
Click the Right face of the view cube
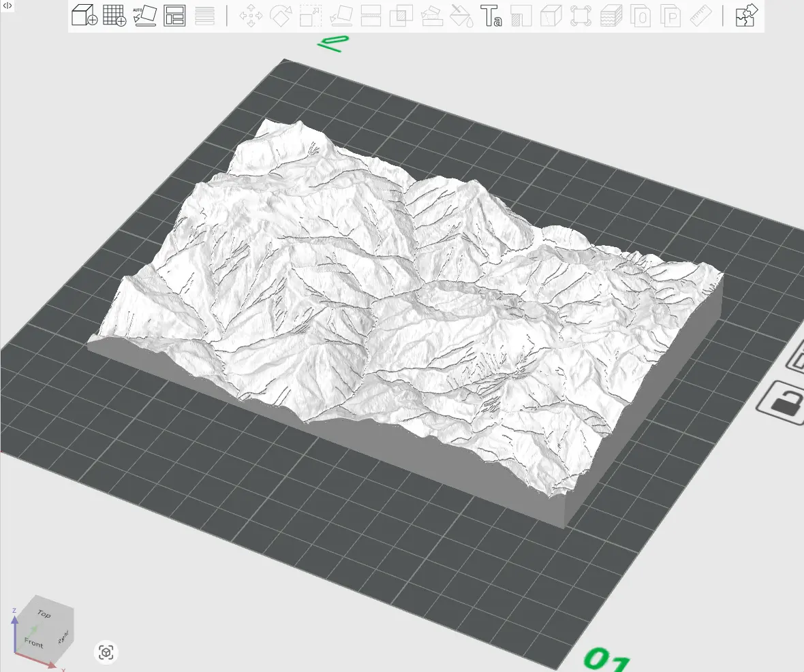point(63,637)
